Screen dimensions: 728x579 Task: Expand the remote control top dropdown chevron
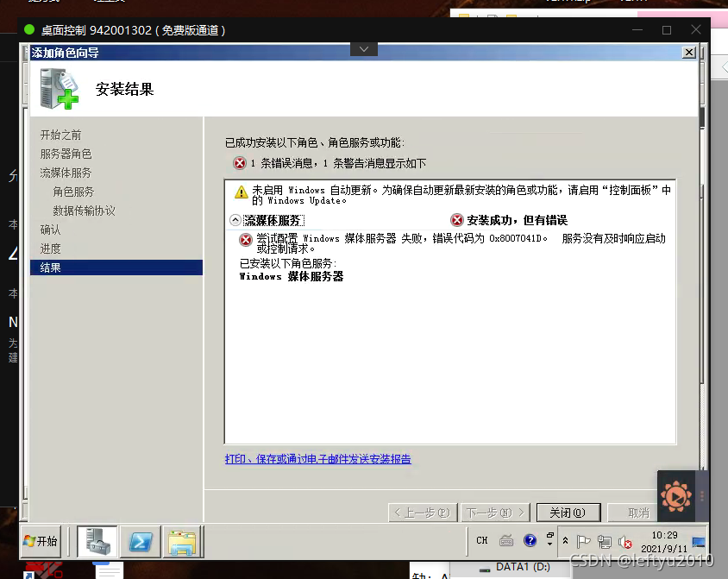coord(364,49)
